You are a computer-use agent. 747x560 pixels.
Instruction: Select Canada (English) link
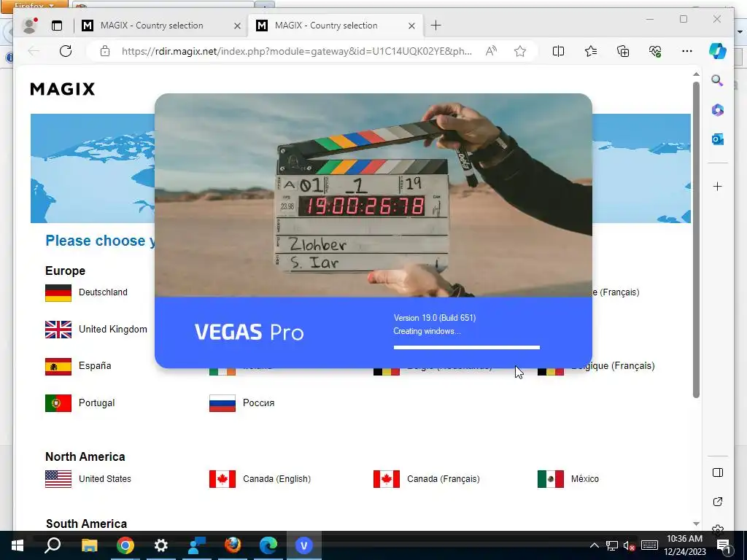pyautogui.click(x=276, y=479)
